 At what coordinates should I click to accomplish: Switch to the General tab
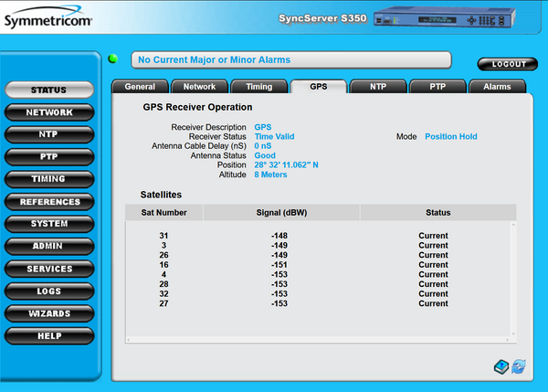[x=140, y=87]
